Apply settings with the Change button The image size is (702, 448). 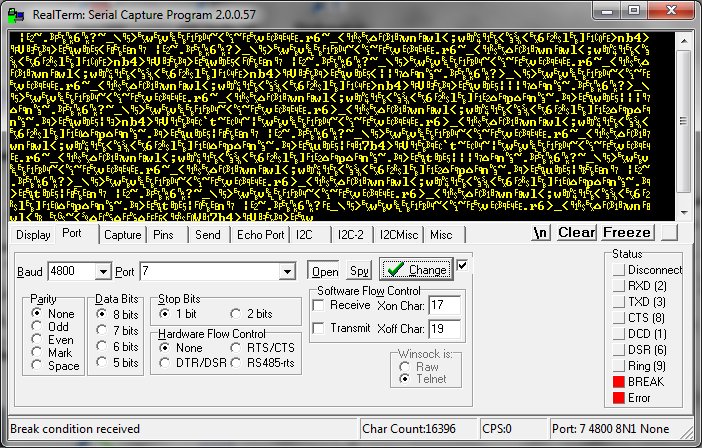tap(416, 269)
